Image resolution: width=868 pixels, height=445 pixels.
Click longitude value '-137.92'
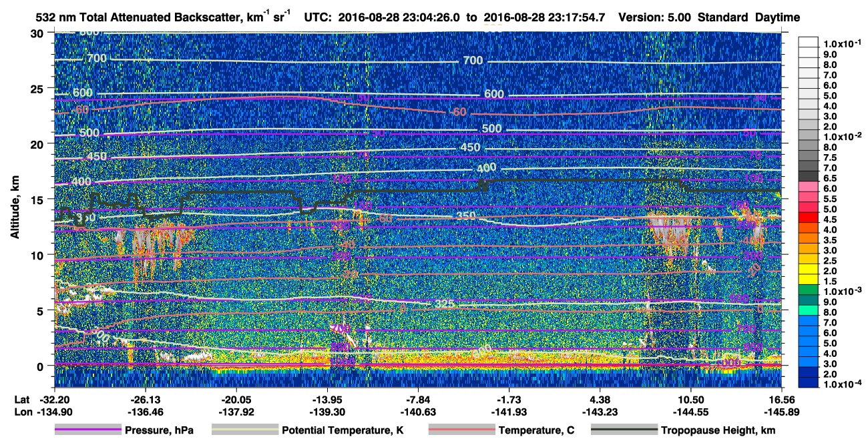pyautogui.click(x=236, y=412)
